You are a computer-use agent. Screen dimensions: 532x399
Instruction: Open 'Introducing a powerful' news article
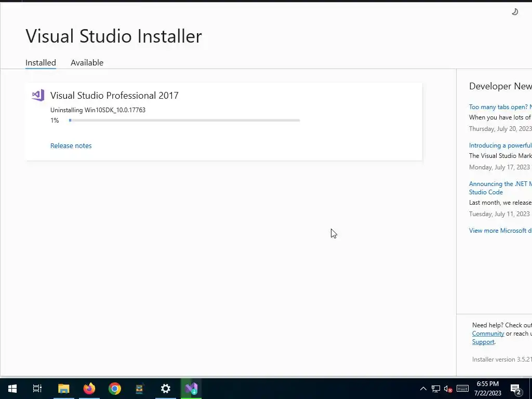coord(500,145)
